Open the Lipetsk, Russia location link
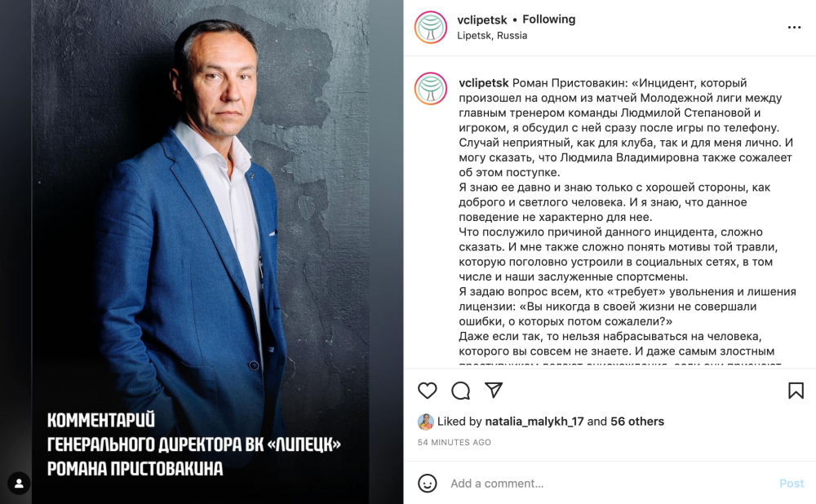This screenshot has width=816, height=504. [492, 35]
